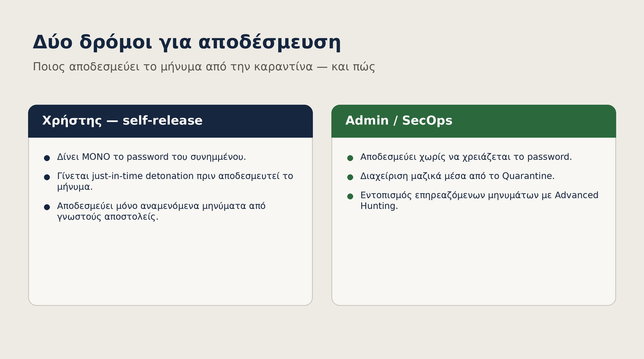
Task: Click the 'Advanced Hunting' bullet text
Action: (x=479, y=201)
